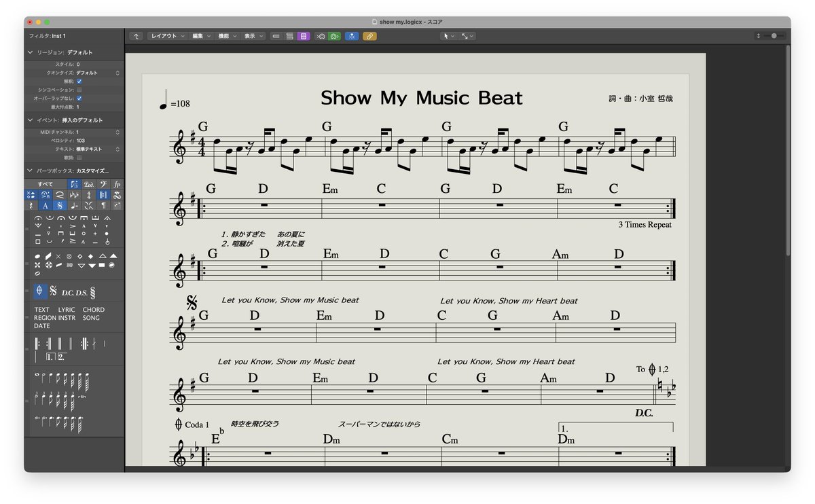
Task: Toggle the シンコペーション checkbox
Action: pos(79,90)
